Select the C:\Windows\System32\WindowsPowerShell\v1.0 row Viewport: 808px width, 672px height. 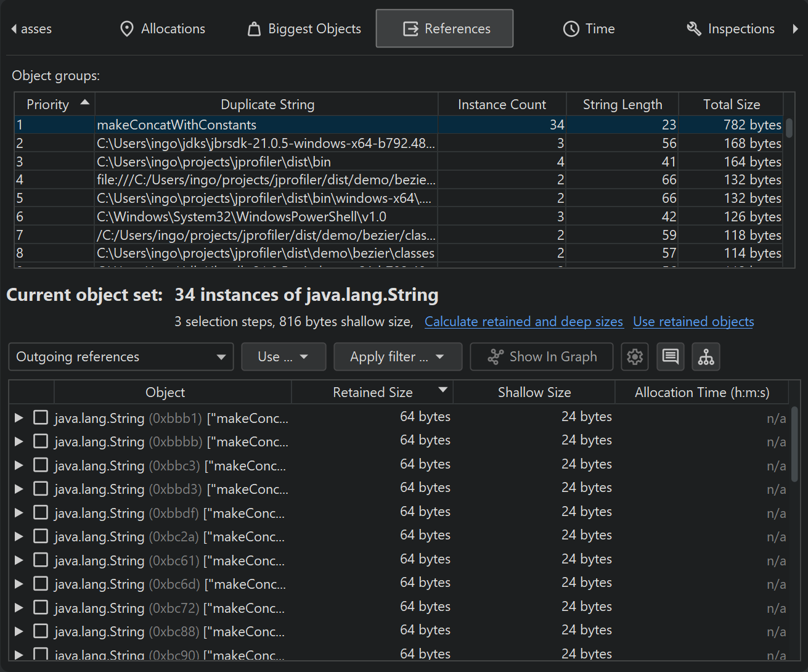[242, 217]
